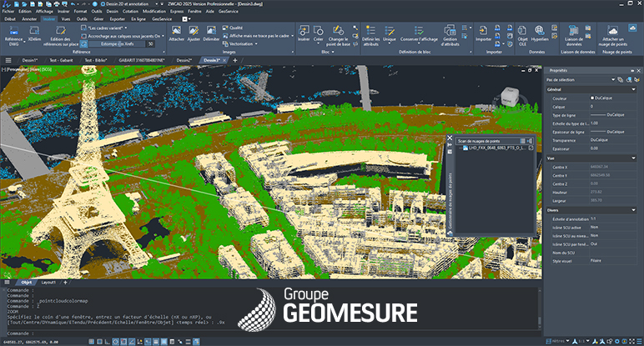Open the Vectorisation dropdown
Viewport: 644px width, 346px height.
point(256,44)
